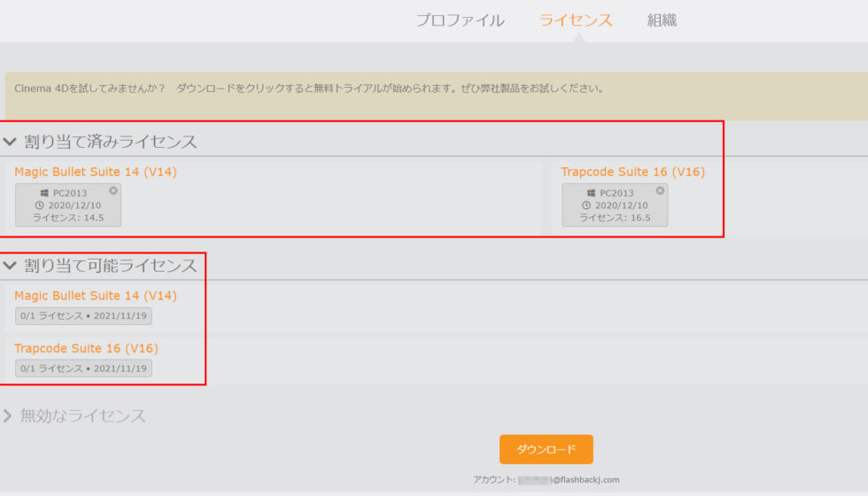
Task: Remove PC2013 from Magic Bullet Suite license
Action: tap(113, 190)
